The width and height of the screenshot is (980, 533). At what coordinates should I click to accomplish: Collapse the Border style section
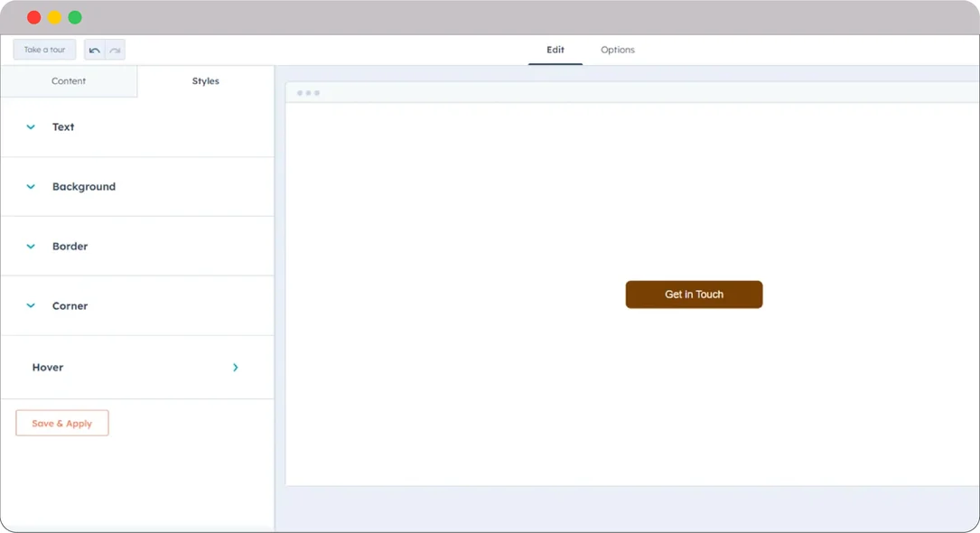tap(30, 246)
